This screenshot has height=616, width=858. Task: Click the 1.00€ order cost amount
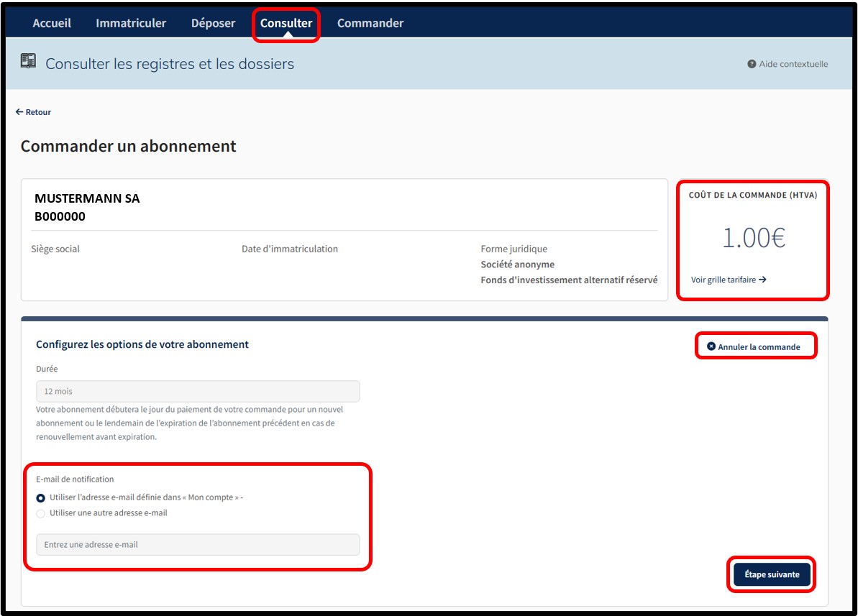coord(753,238)
